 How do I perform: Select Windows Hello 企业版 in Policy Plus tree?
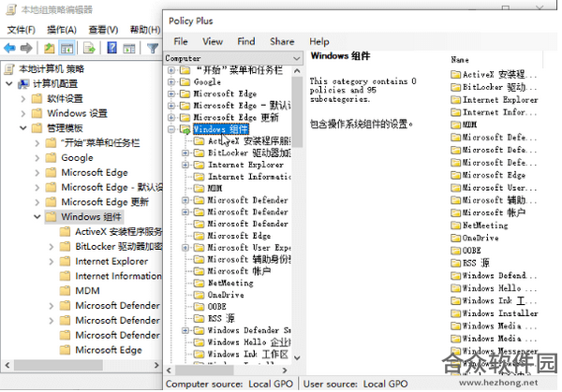249,342
